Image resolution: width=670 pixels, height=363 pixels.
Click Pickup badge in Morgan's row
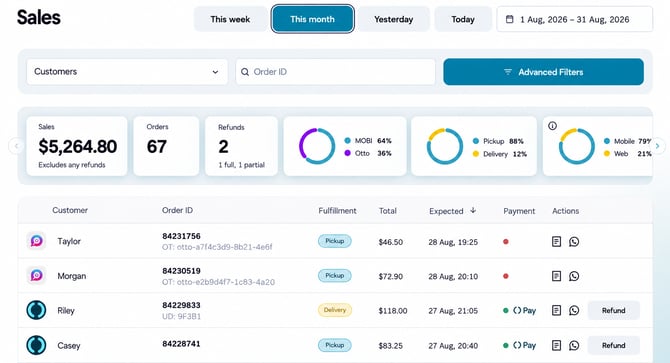tap(335, 276)
